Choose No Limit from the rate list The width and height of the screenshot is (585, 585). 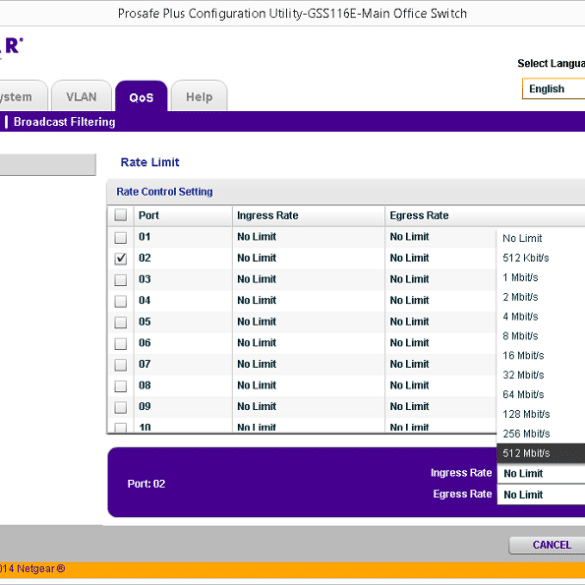pos(541,238)
